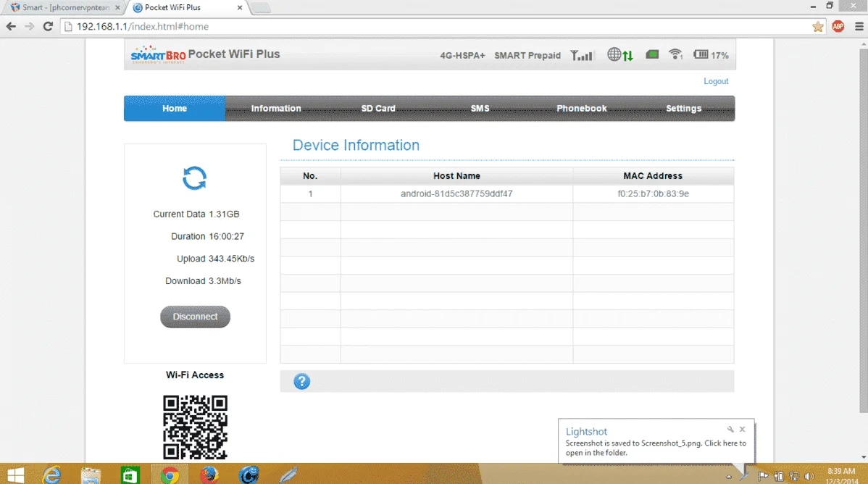
Task: Click the signal strength bars icon
Action: tap(582, 55)
